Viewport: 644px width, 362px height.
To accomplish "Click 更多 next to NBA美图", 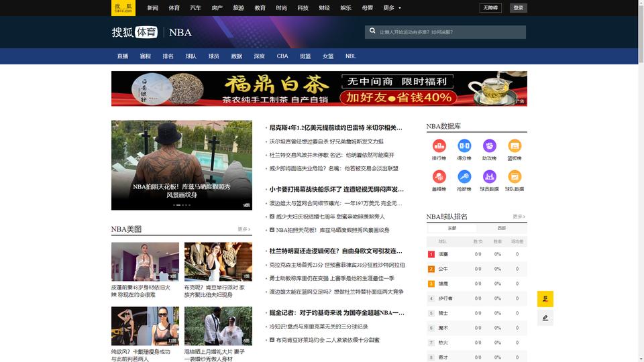I will click(x=244, y=229).
